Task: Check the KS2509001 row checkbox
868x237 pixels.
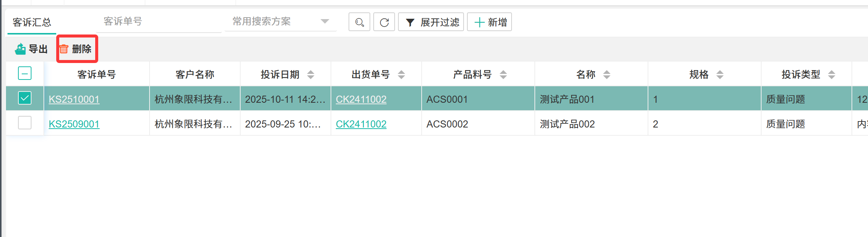Action: 25,123
